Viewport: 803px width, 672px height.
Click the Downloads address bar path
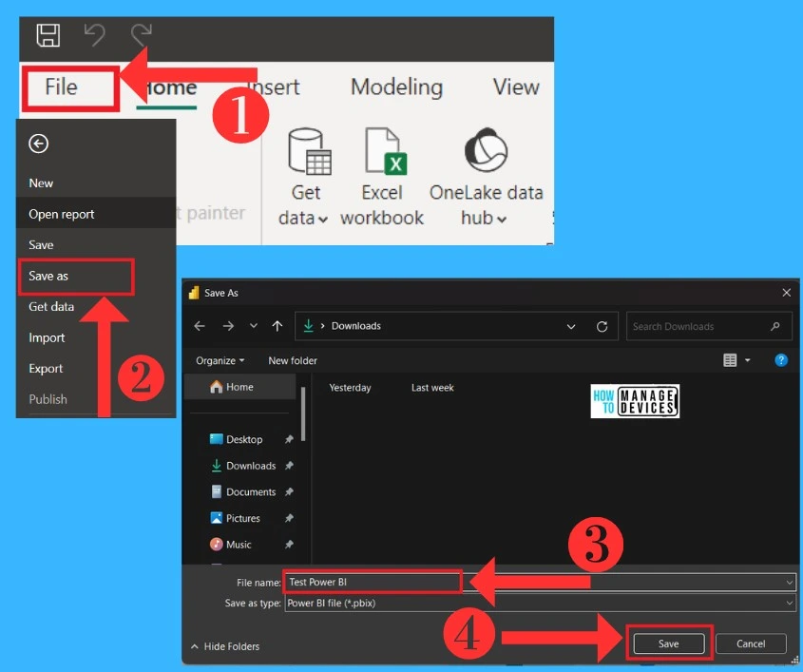(x=356, y=326)
